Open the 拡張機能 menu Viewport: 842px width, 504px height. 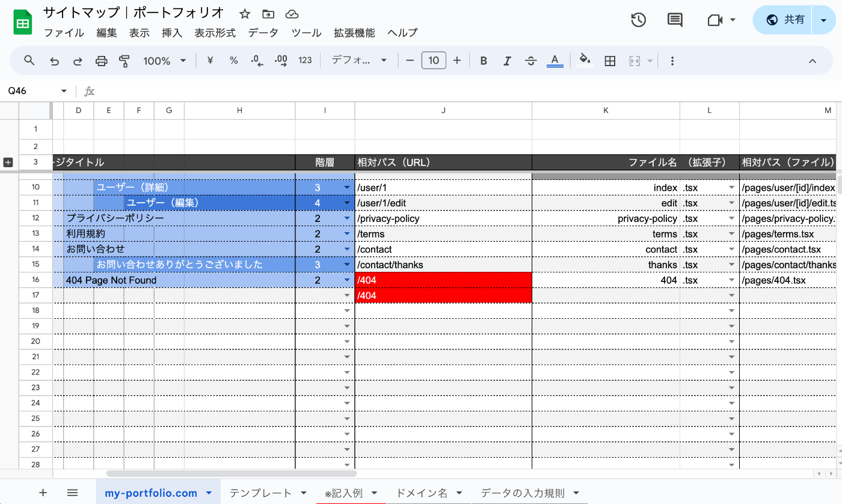[354, 33]
